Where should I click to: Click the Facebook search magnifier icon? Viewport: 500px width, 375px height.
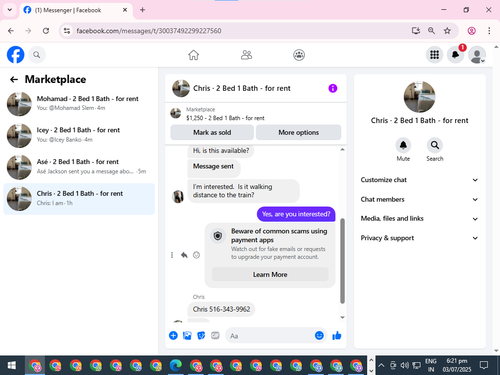coord(37,55)
